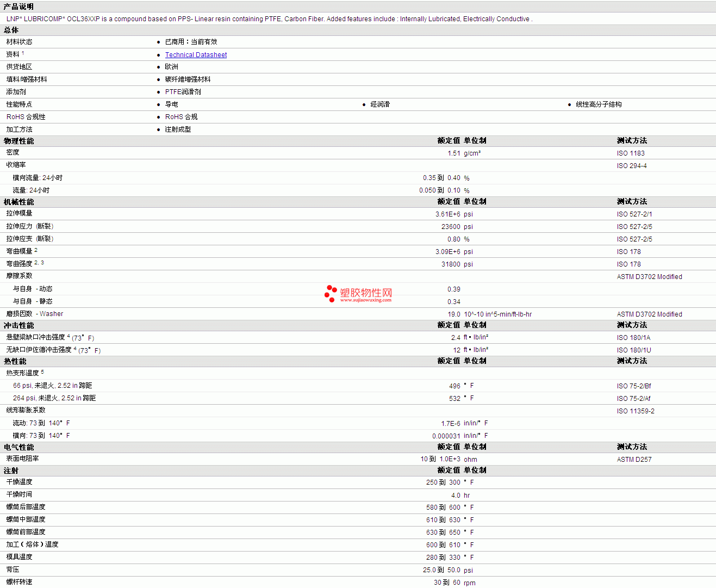The height and width of the screenshot is (588, 716).
Task: Click the 已商用：当前有效 value
Action: tap(191, 42)
